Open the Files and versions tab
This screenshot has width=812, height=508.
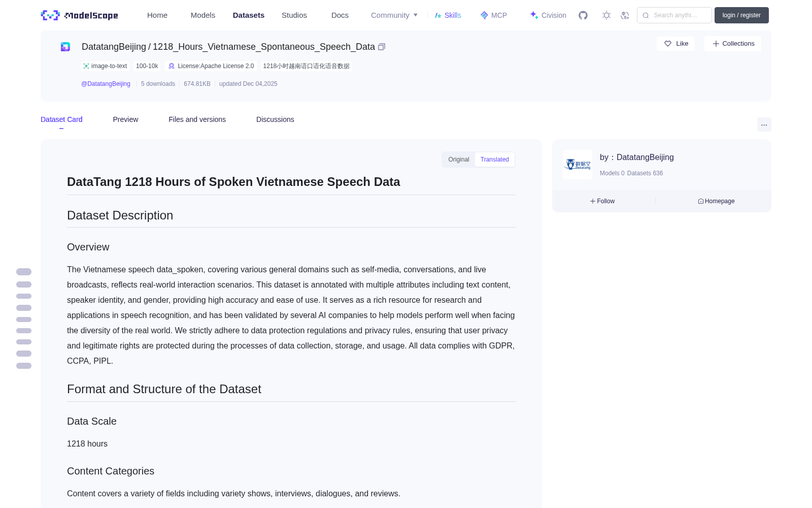197,119
